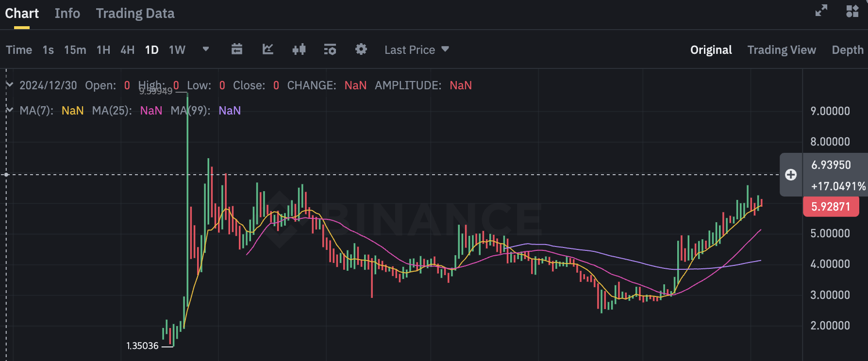Switch to Original chart view

[711, 50]
